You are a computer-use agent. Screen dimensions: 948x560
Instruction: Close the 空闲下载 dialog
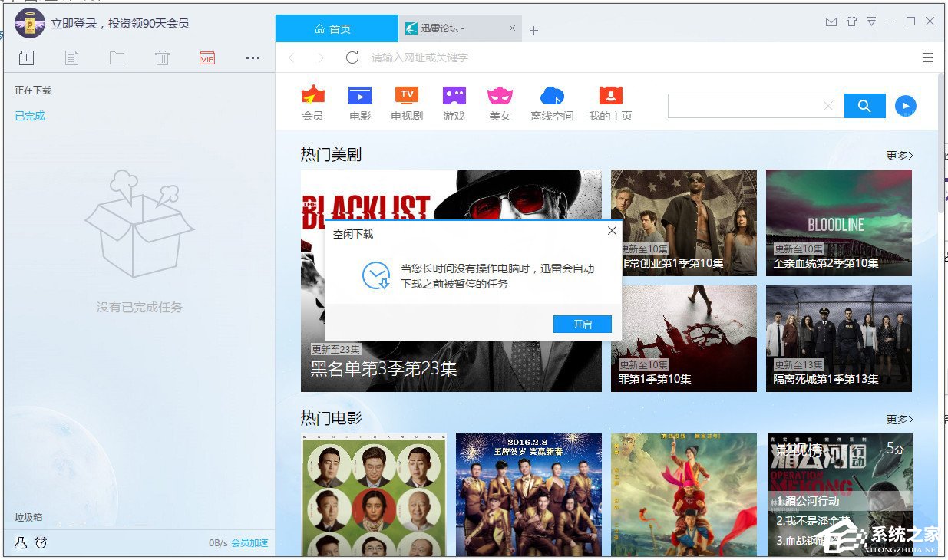click(612, 230)
